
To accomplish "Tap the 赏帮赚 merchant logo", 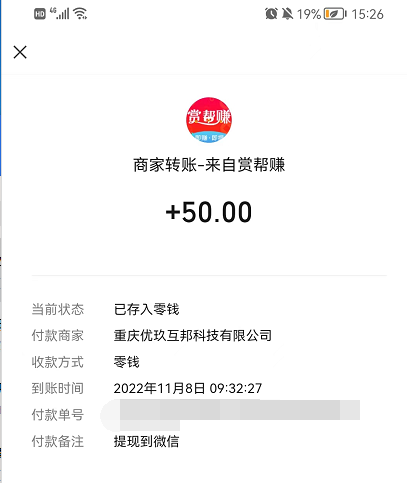I will (209, 120).
